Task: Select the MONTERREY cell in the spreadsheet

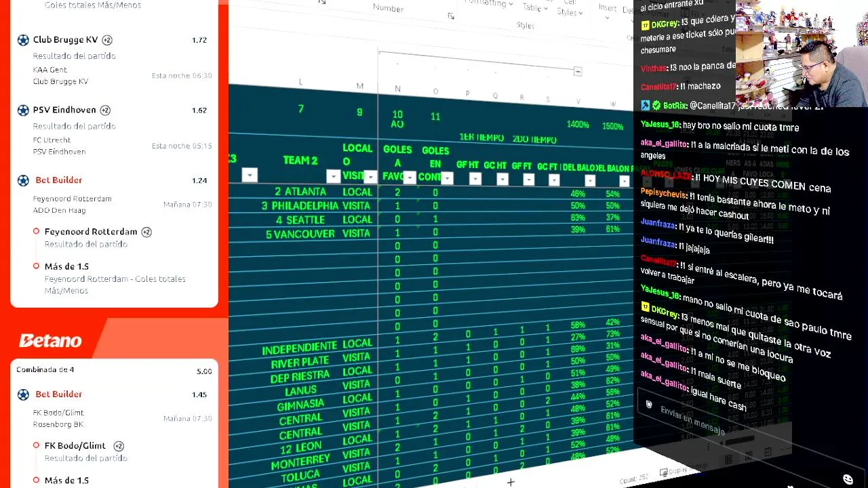Action: tap(300, 462)
